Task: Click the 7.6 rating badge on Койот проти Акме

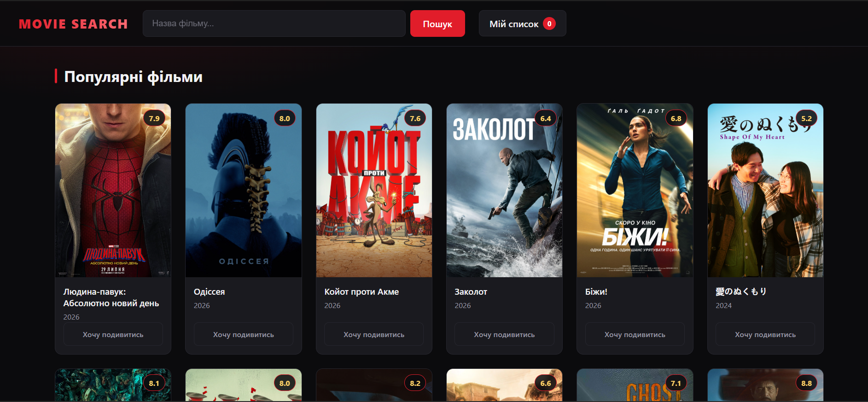Action: (x=415, y=118)
